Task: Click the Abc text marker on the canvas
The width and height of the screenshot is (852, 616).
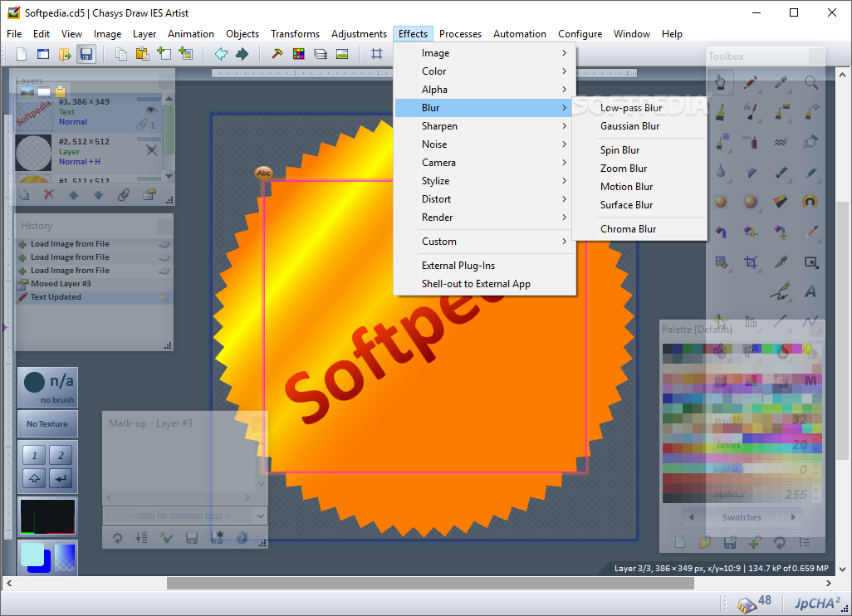Action: (263, 173)
